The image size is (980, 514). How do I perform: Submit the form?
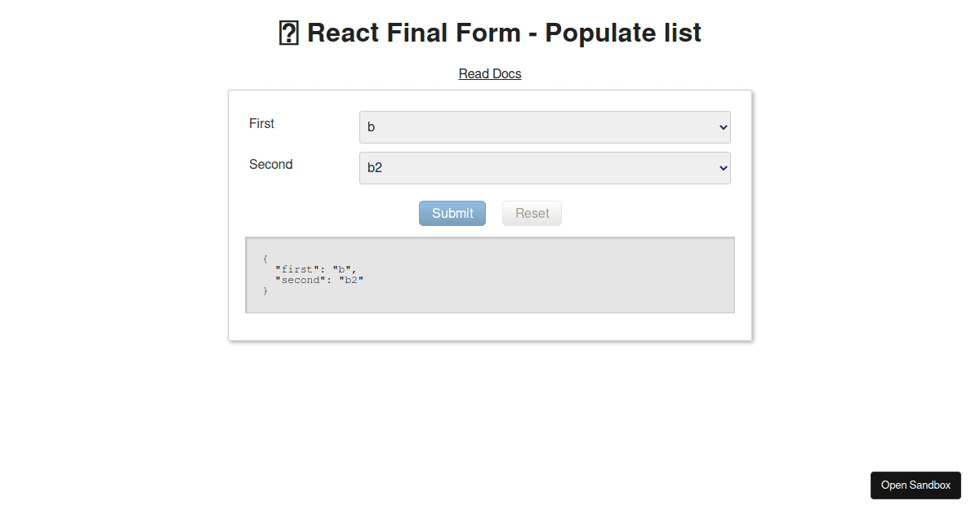tap(452, 213)
